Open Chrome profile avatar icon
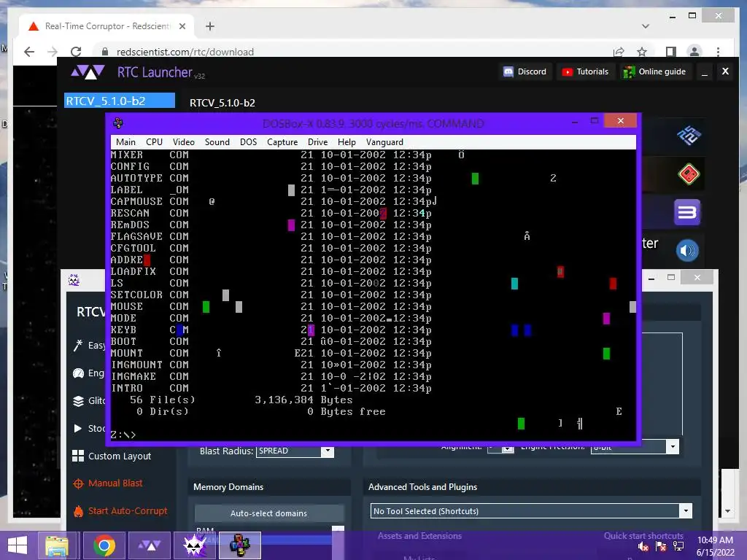The height and width of the screenshot is (560, 747). pyautogui.click(x=694, y=52)
